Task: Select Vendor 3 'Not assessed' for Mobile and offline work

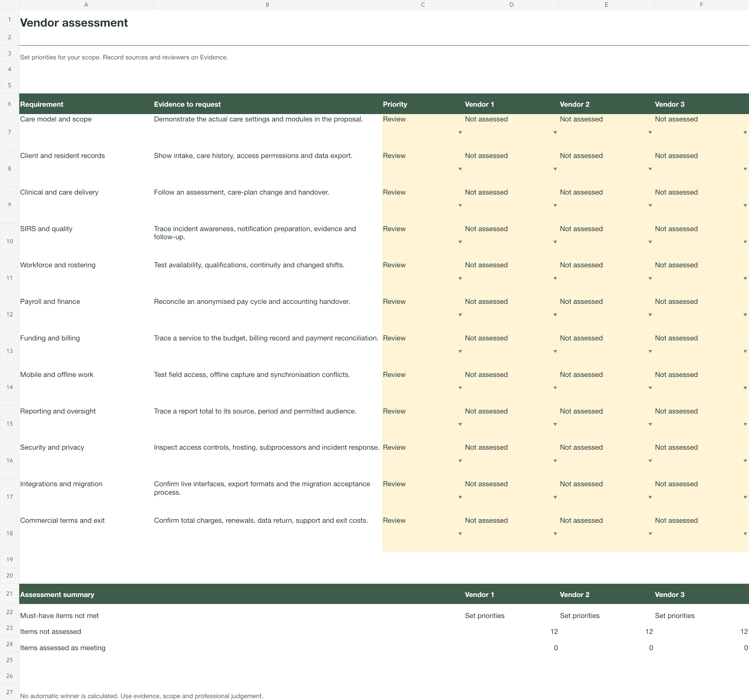Action: [701, 388]
